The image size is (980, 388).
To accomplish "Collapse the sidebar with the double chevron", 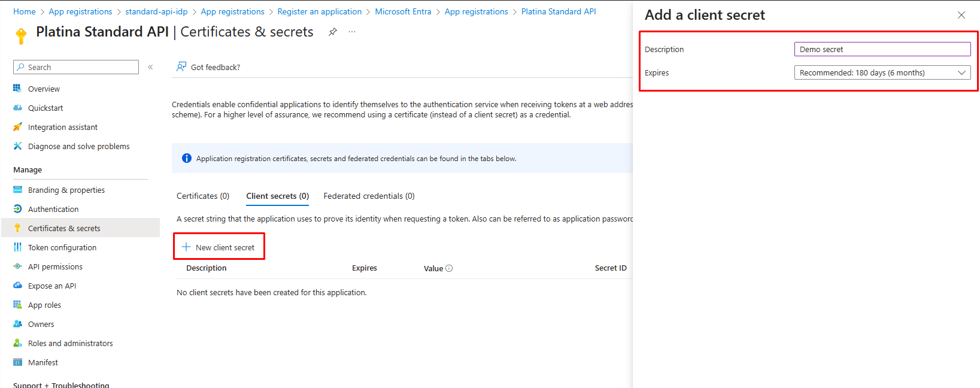I will (150, 67).
